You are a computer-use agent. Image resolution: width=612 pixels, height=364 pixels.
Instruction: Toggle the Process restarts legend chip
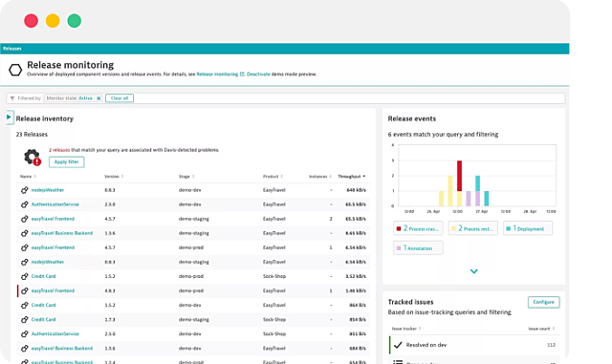click(473, 228)
